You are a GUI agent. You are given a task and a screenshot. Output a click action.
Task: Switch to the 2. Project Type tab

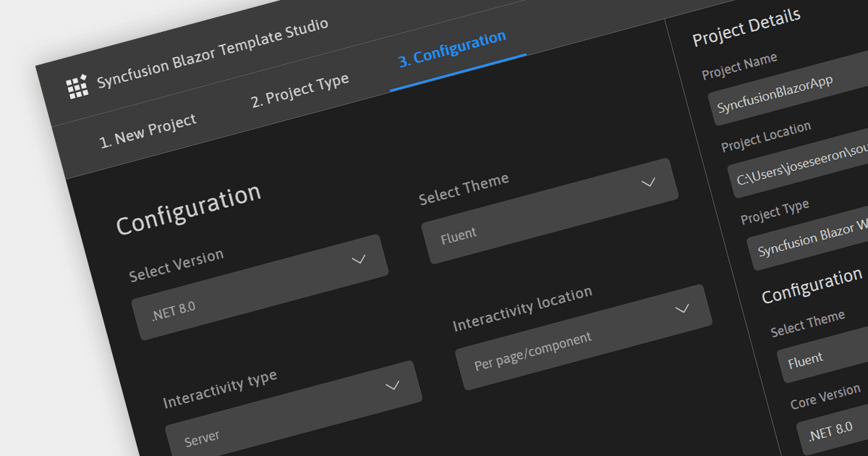[300, 90]
